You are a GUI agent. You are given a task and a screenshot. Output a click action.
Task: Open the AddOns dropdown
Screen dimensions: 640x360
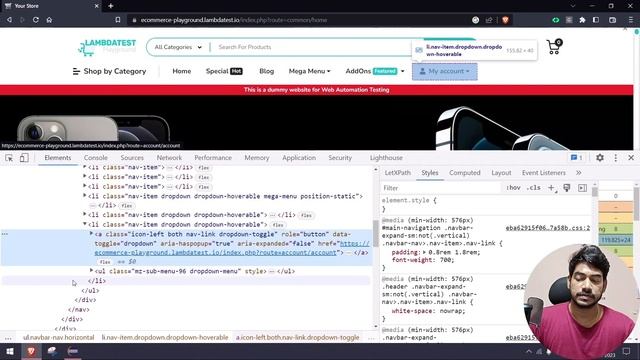tap(375, 71)
